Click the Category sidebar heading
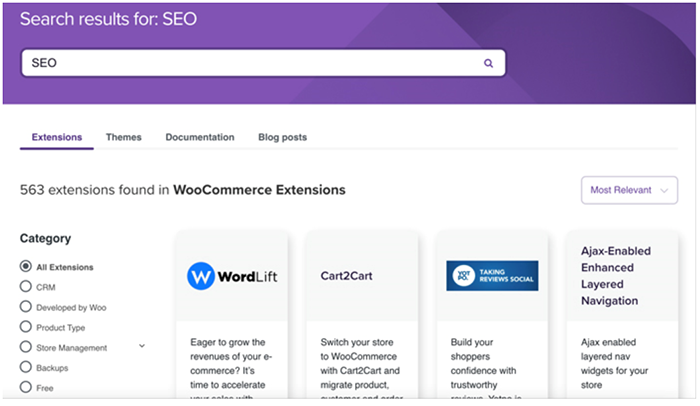700x406 pixels. 45,239
